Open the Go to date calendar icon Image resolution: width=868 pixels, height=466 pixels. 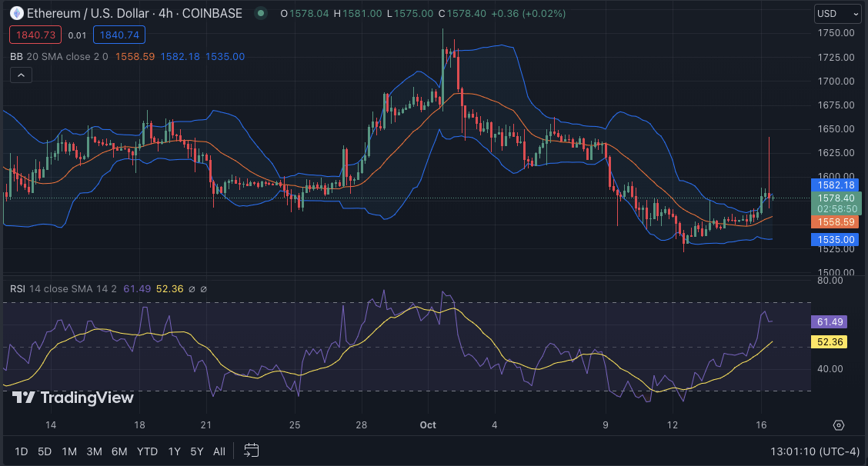251,451
